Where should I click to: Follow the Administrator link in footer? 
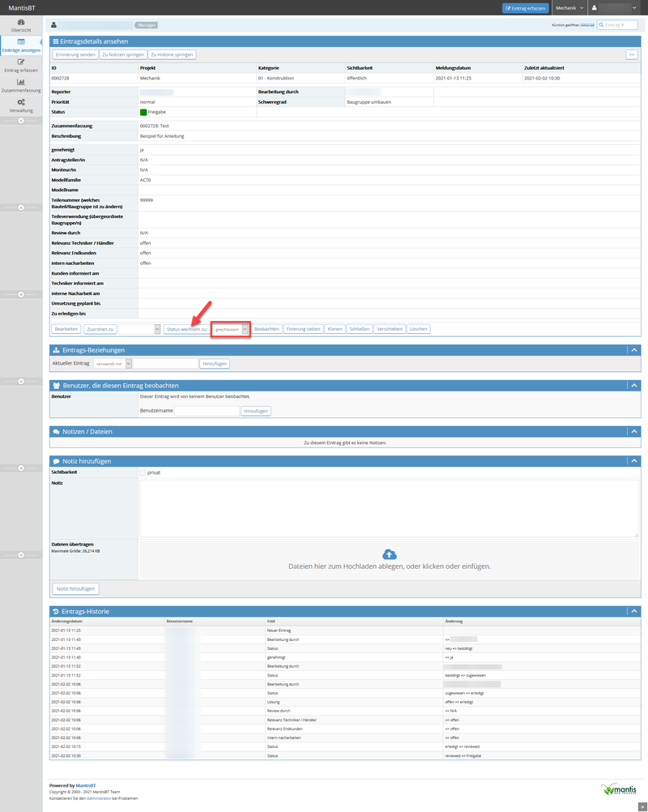(97, 798)
